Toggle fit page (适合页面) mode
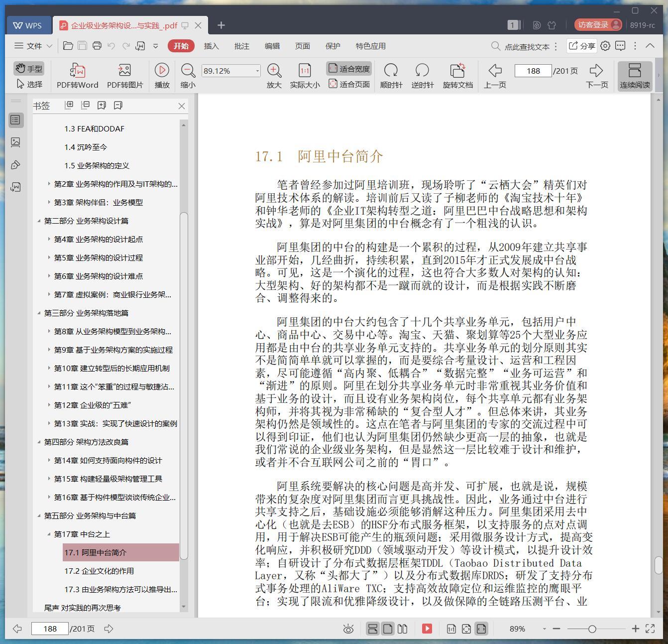The height and width of the screenshot is (644, 668). pyautogui.click(x=349, y=84)
